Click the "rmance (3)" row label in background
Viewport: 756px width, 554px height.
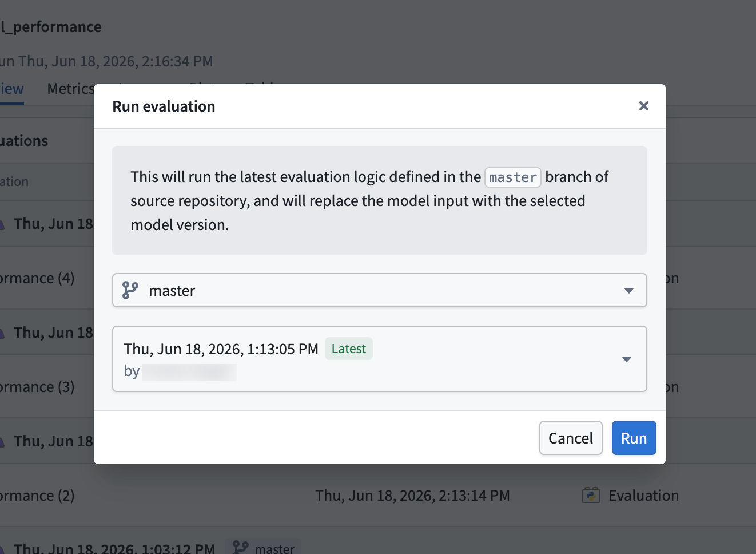[x=37, y=387]
